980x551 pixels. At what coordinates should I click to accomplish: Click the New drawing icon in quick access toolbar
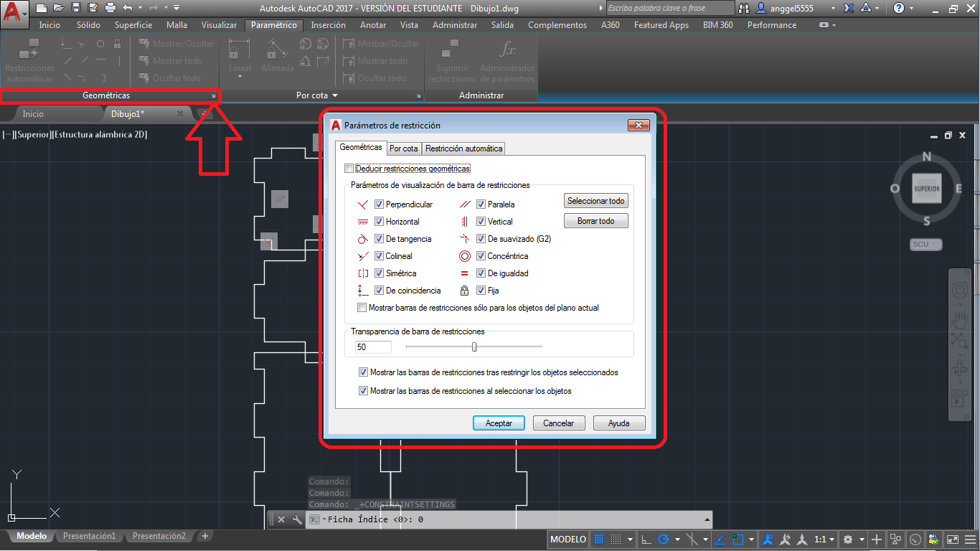pos(42,8)
